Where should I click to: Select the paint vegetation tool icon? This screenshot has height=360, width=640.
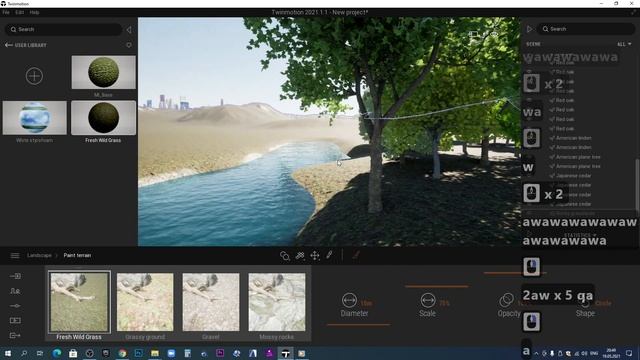pos(300,256)
